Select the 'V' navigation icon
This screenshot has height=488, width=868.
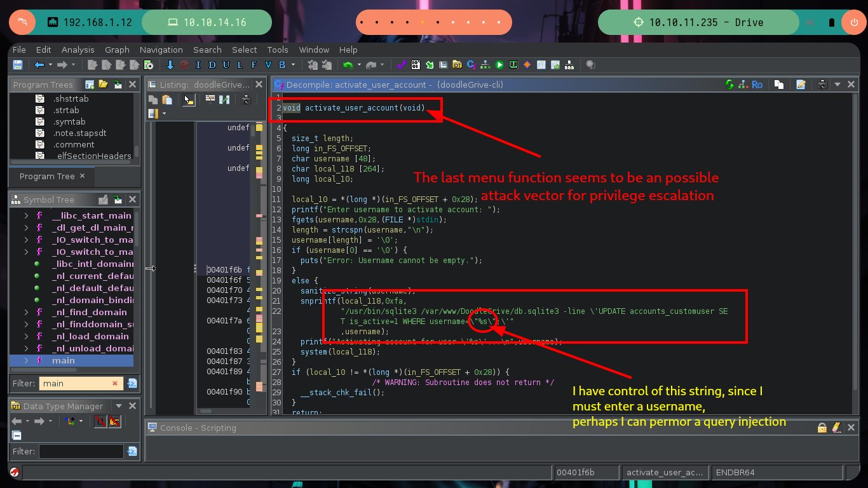point(268,65)
